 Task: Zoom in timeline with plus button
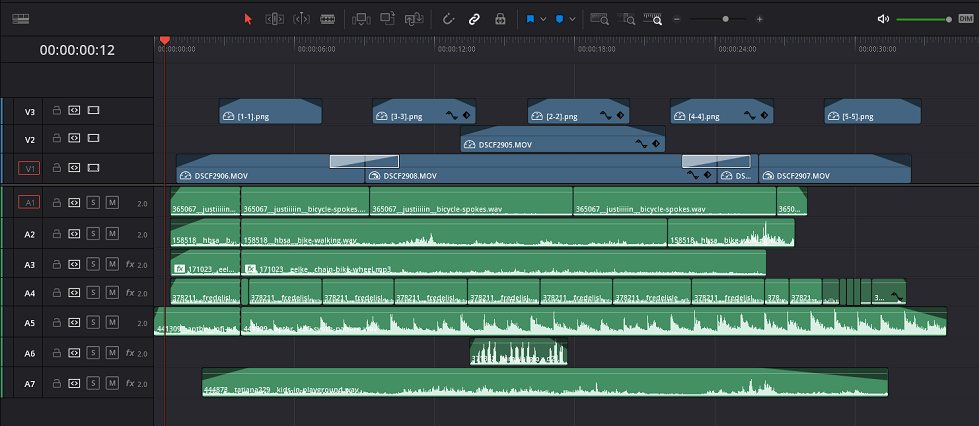point(759,19)
